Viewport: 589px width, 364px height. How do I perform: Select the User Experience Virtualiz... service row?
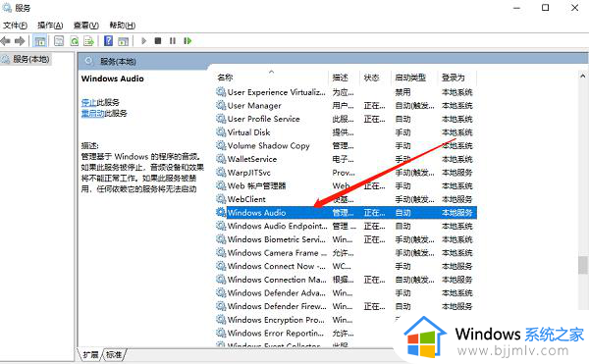[346, 92]
